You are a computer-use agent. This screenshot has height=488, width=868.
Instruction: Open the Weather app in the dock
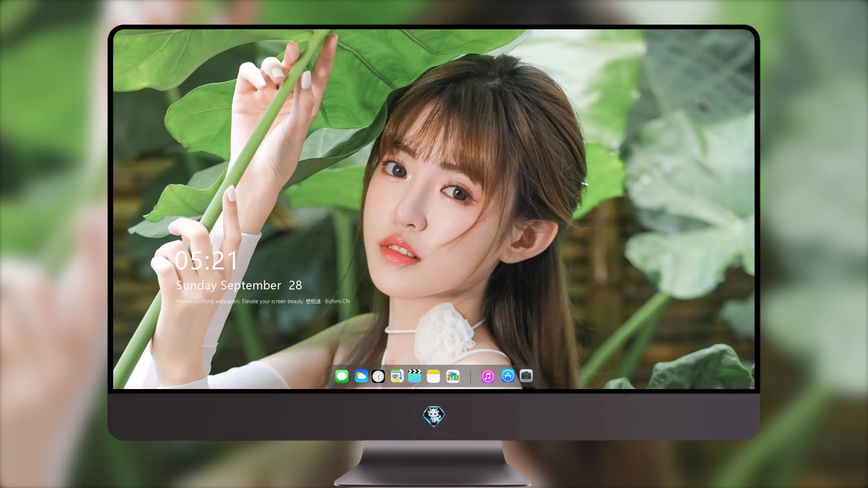click(361, 376)
